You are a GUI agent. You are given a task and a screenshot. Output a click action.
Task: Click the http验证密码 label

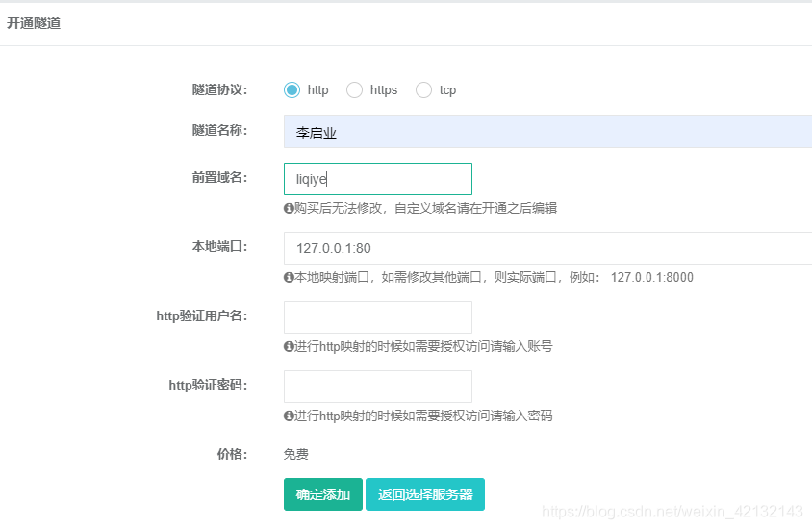coord(208,385)
